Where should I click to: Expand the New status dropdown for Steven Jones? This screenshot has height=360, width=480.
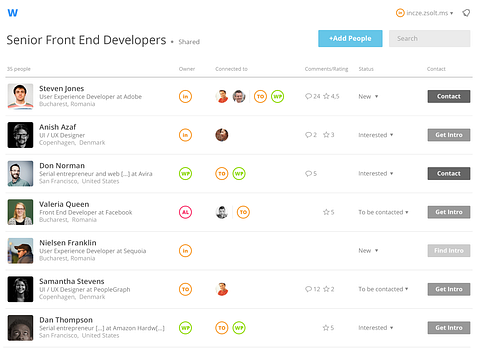coord(368,97)
